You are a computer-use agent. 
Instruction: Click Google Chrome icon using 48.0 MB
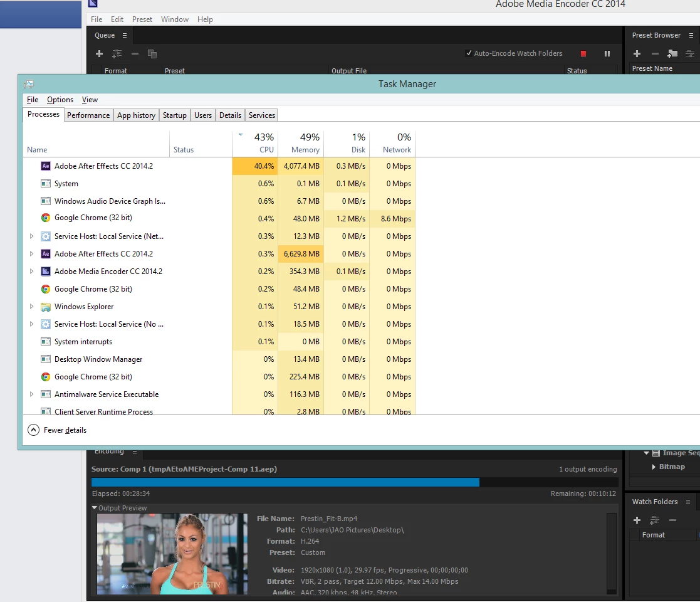click(x=46, y=218)
